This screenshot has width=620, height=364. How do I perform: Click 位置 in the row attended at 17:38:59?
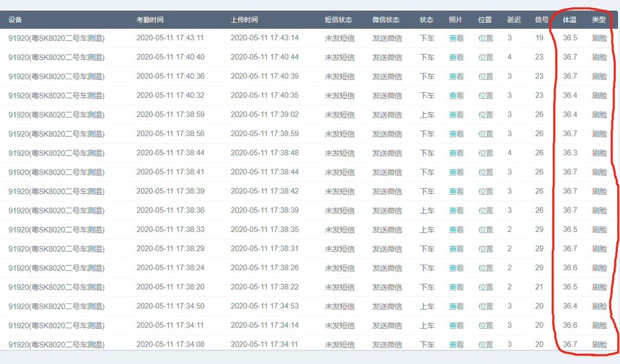[485, 115]
